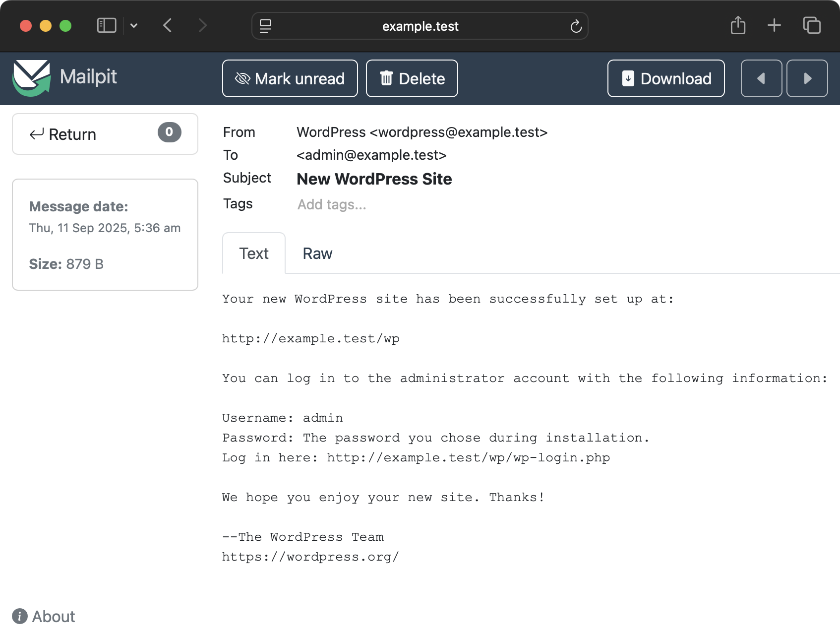Show all tabs using the overview icon
This screenshot has width=840, height=636.
811,25
